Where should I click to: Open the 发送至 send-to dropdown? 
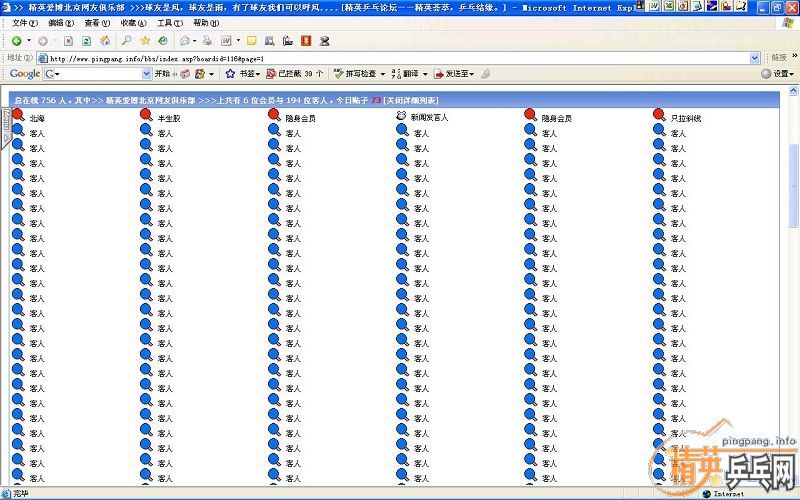tap(454, 74)
